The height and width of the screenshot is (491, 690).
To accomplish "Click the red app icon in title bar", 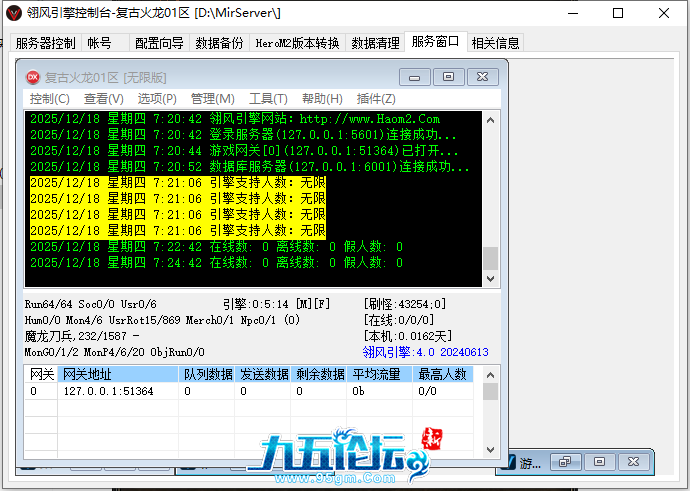I will 13,12.
